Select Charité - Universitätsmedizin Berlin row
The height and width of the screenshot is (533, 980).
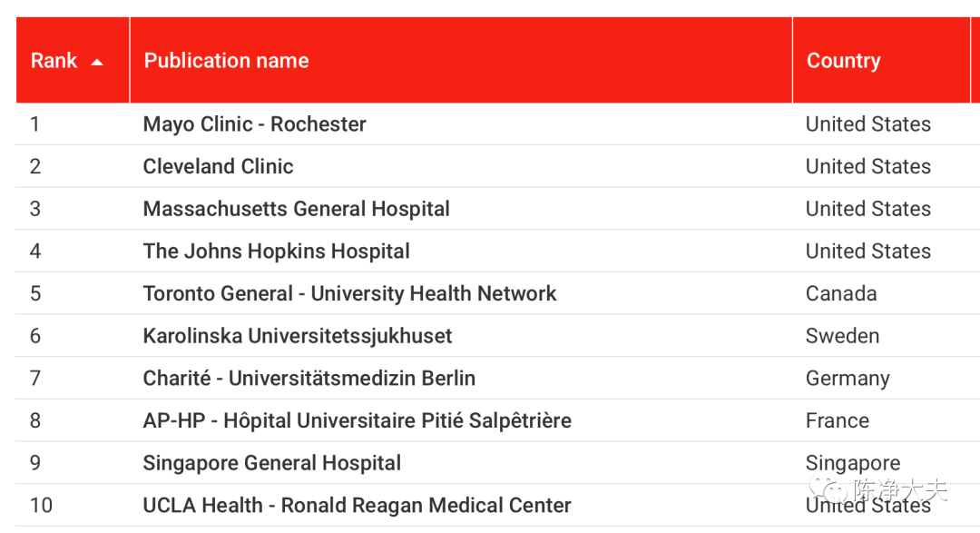pyautogui.click(x=497, y=379)
